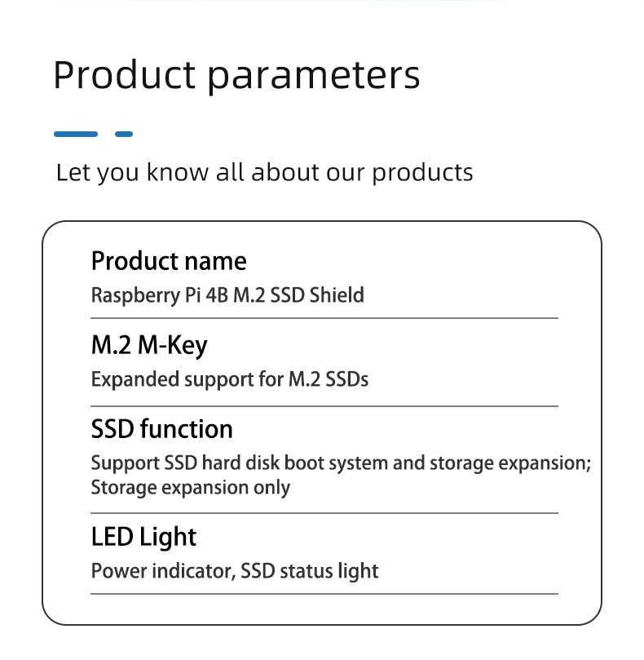
Task: Click the word Shield in product name
Action: [x=337, y=295]
